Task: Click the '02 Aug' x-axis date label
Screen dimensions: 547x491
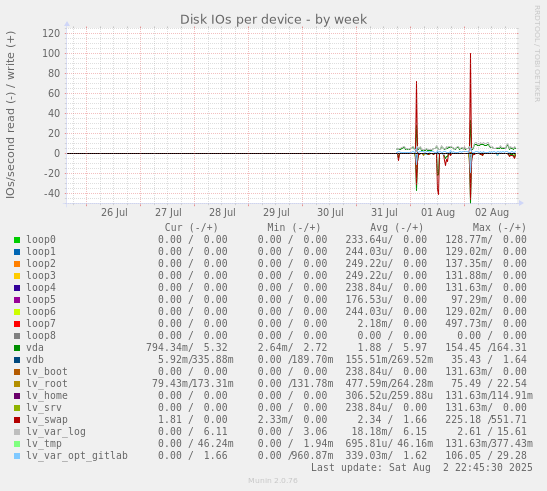Action: (492, 213)
